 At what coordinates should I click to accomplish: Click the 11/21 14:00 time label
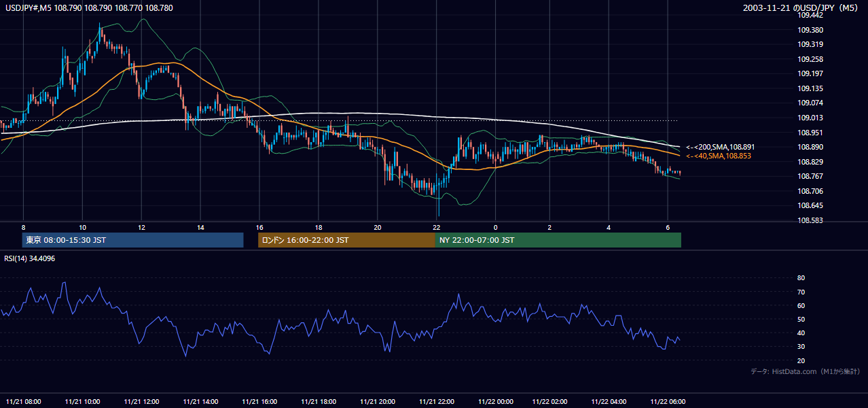(x=200, y=401)
